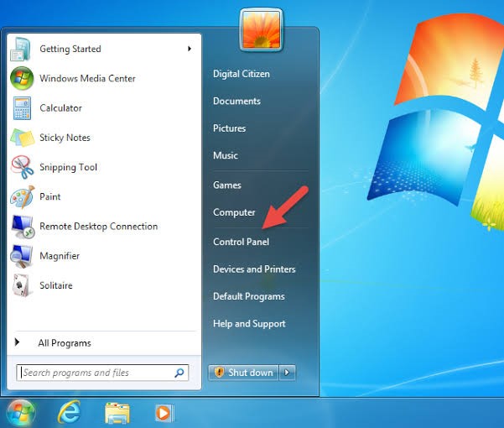Image resolution: width=504 pixels, height=428 pixels.
Task: Open Help and Support
Action: pos(249,324)
